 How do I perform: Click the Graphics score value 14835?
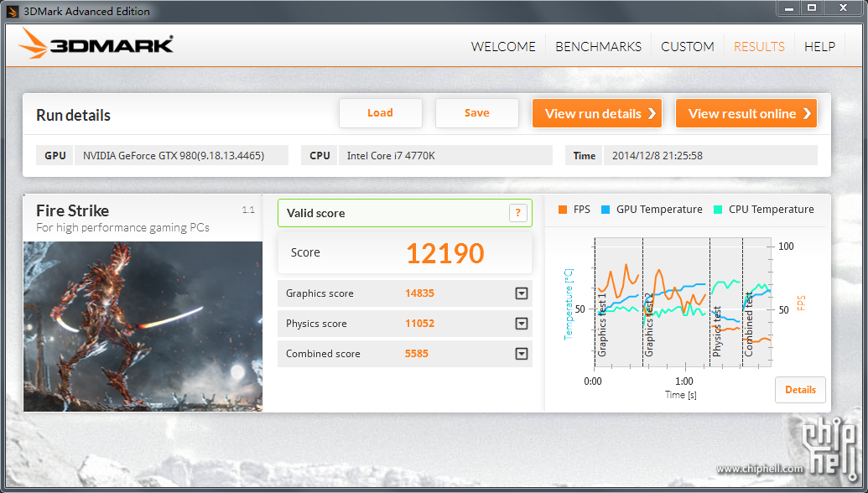tap(419, 293)
